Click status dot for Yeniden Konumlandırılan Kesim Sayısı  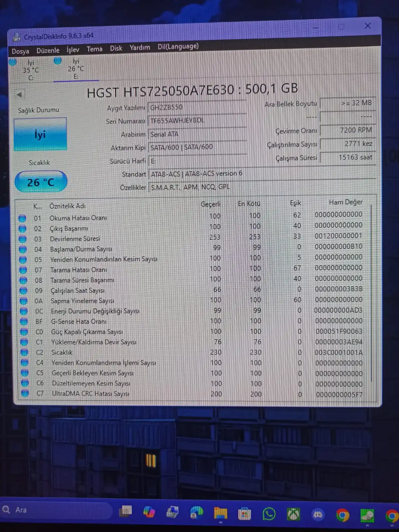(23, 260)
